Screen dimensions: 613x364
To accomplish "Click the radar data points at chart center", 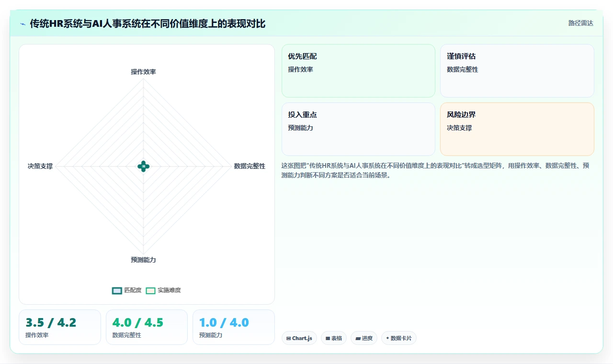I will click(144, 166).
